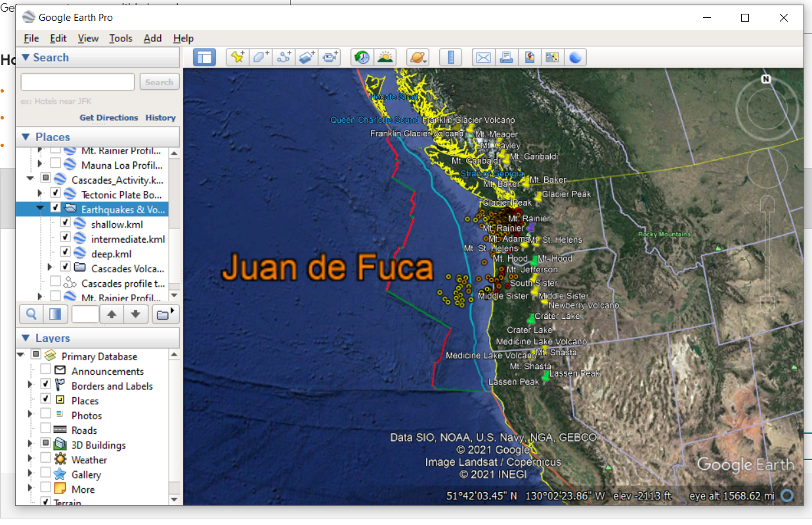
Task: Collapse the Earthquakes & Vo... folder
Action: pos(40,209)
